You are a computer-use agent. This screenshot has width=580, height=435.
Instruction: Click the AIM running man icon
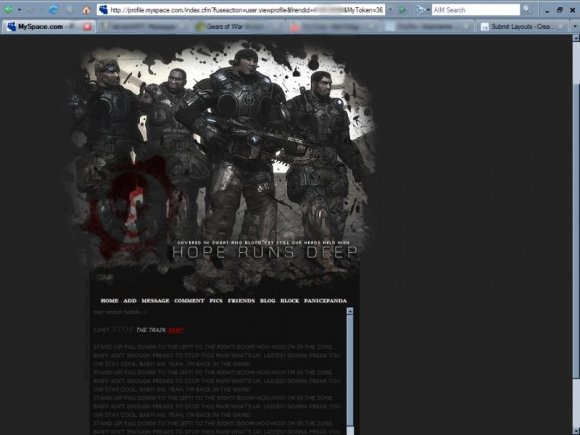tap(420, 10)
